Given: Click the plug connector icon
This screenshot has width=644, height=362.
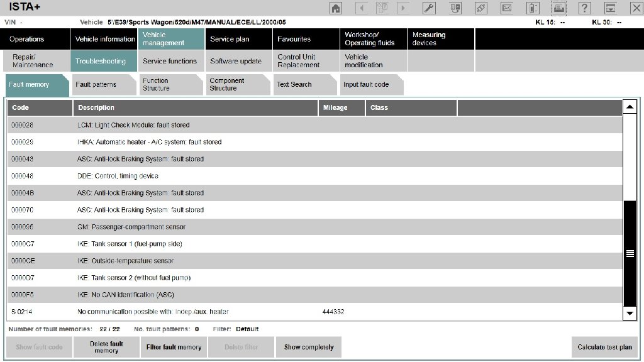Looking at the screenshot, I should pos(481,8).
